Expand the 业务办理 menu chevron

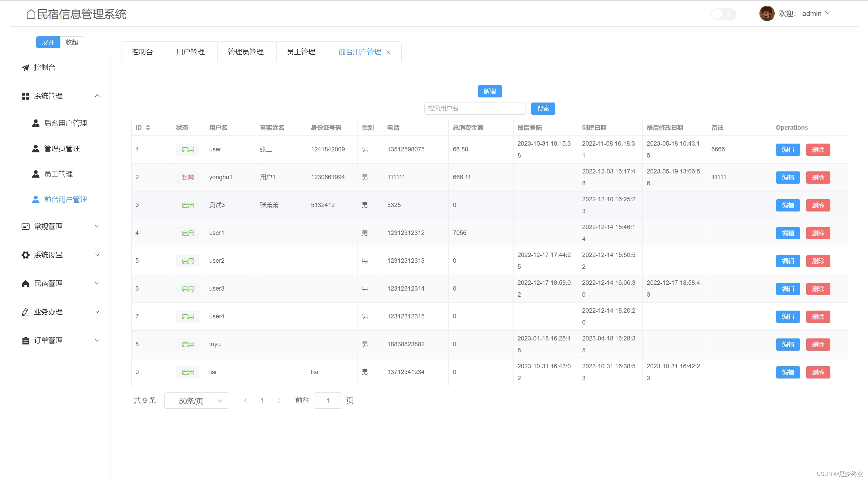click(97, 312)
